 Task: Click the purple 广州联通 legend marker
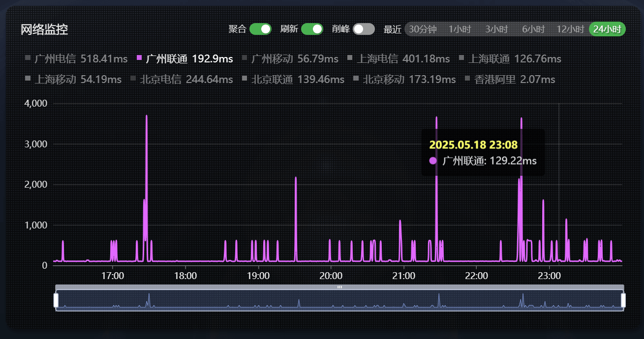pos(139,59)
